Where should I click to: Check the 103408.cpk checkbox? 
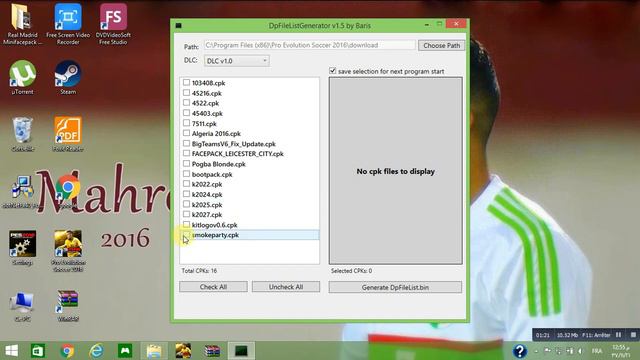tap(186, 82)
